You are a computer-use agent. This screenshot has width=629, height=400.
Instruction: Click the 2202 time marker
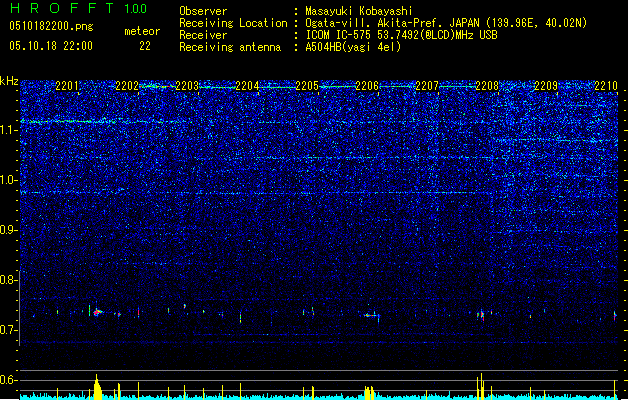coord(127,85)
